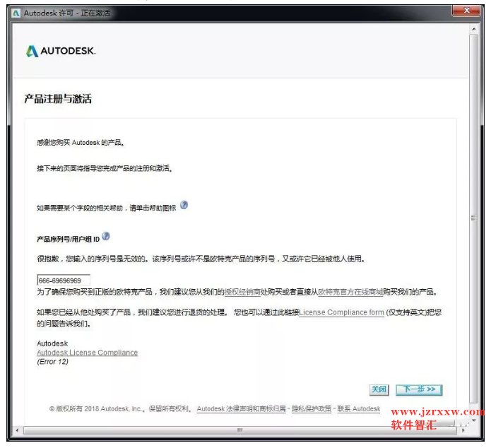This screenshot has width=491, height=448.
Task: Open the Autodesk License Compliance link
Action: point(88,353)
